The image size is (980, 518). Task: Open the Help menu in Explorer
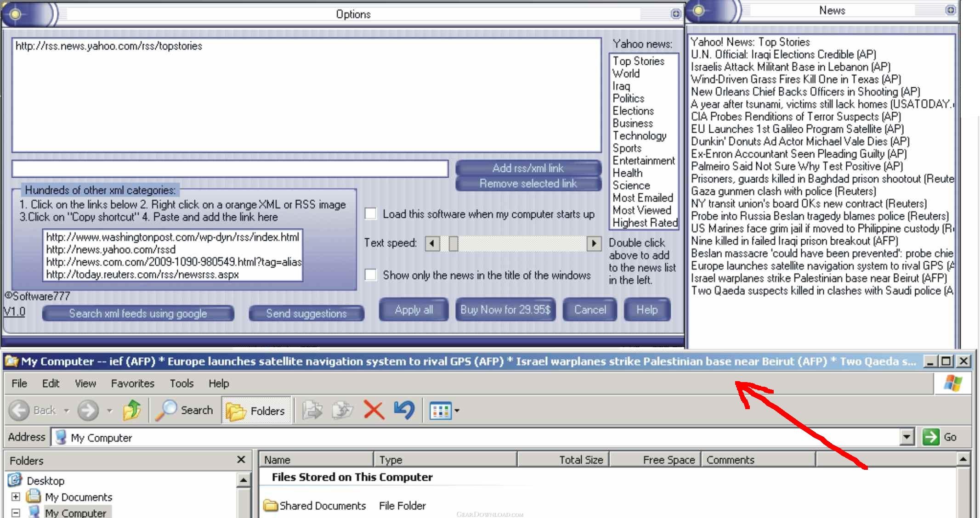point(219,383)
